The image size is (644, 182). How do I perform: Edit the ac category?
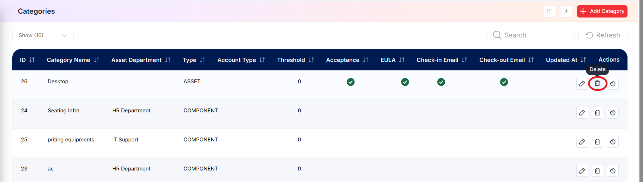tap(582, 171)
